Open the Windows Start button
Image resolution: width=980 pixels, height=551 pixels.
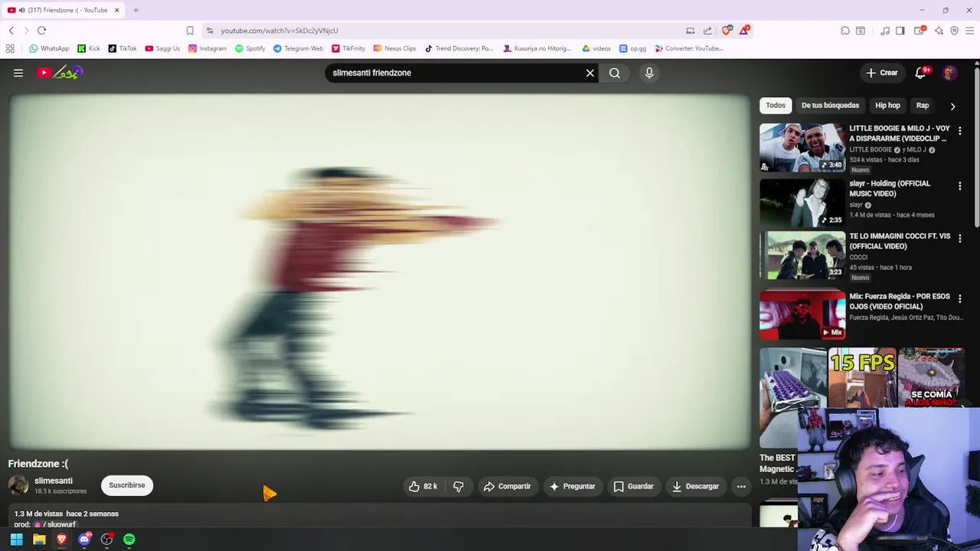coord(16,540)
